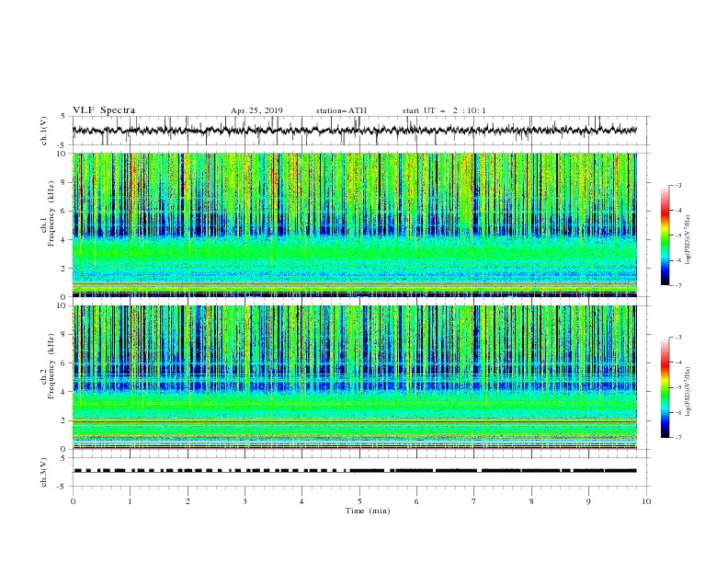Screen dimensions: 728x563
Task: Click time axis tick label '9'
Action: pyautogui.click(x=588, y=501)
